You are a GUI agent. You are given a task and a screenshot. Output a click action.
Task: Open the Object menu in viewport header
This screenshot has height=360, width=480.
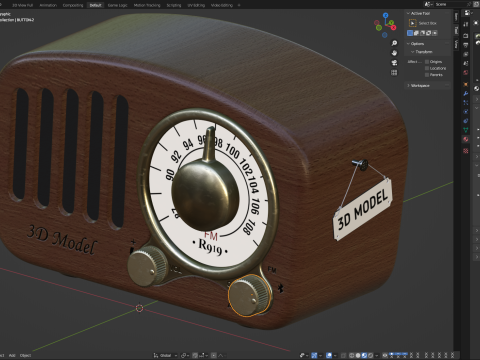pos(25,355)
